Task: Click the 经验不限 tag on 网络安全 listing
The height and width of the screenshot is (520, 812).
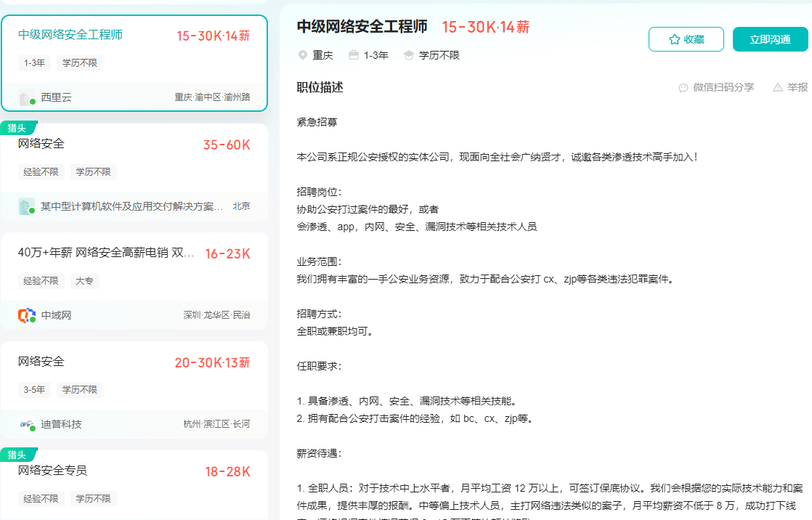Action: (x=41, y=172)
